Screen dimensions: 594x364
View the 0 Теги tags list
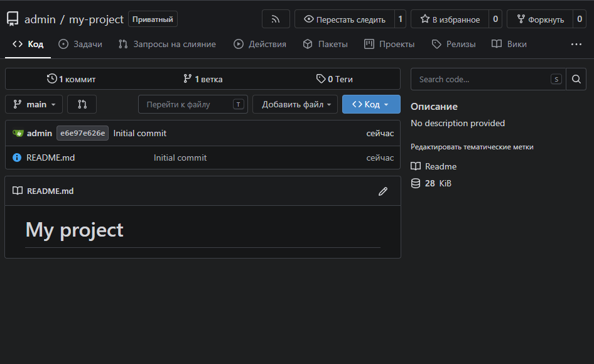(x=335, y=79)
